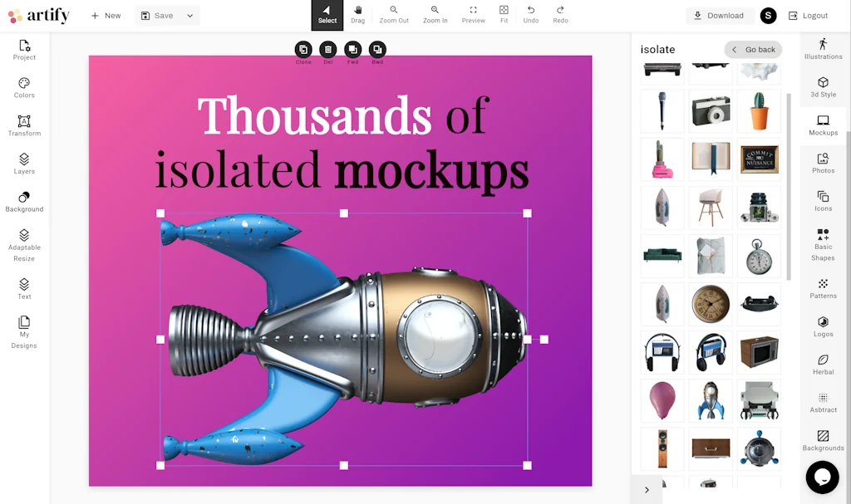
Task: Select the green sofa mockup thumbnail
Action: [x=662, y=256]
